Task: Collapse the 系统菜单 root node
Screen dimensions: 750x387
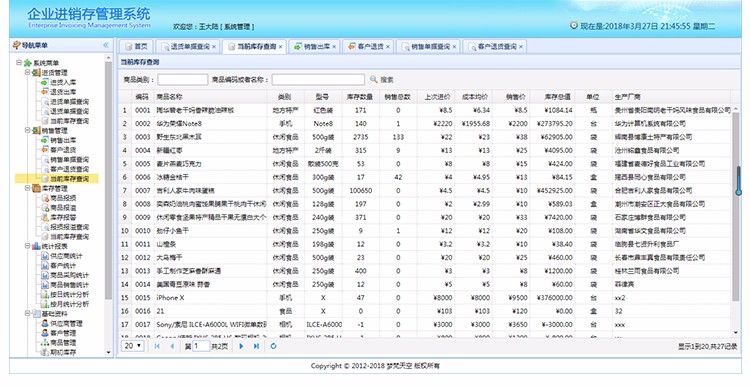Action: click(x=19, y=63)
